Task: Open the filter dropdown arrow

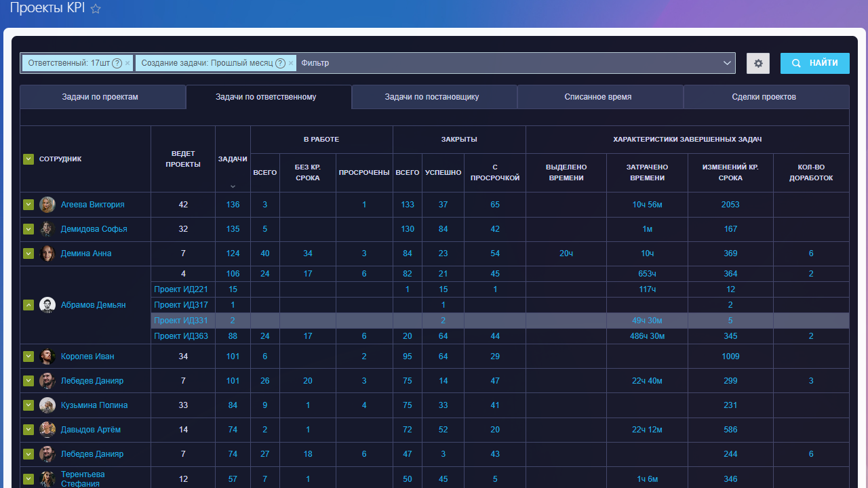Action: click(728, 63)
